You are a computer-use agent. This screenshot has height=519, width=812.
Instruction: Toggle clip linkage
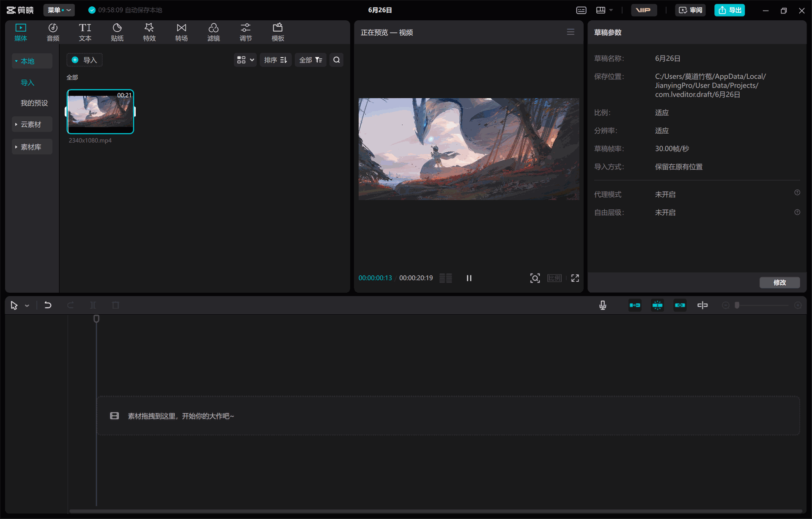[x=680, y=305]
